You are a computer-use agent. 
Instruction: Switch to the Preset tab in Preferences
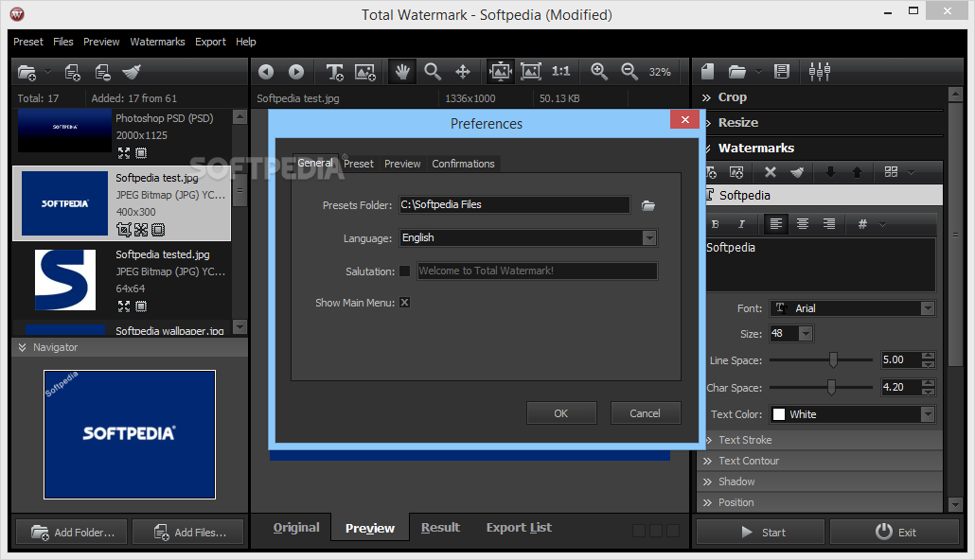coord(359,164)
